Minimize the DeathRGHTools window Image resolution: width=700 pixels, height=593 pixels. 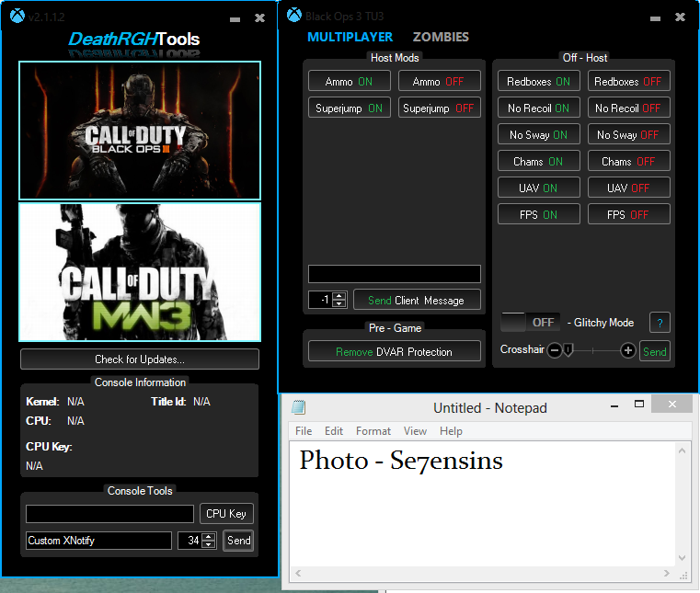tap(235, 19)
